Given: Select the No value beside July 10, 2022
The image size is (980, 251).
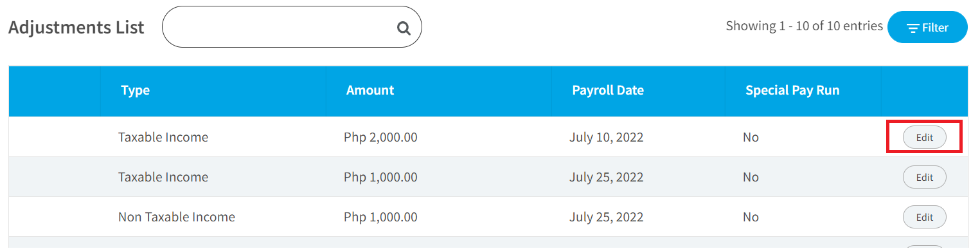Looking at the screenshot, I should click(751, 137).
